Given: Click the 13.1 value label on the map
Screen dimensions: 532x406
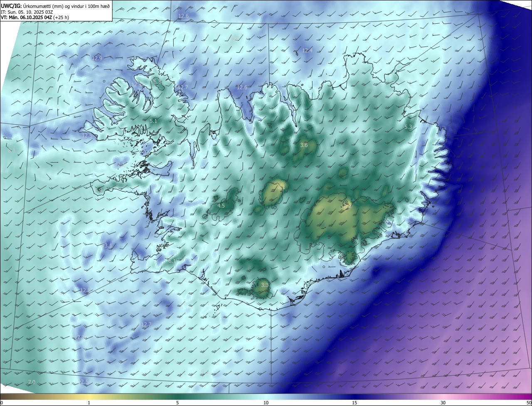Looking at the screenshot, I should (x=107, y=245).
